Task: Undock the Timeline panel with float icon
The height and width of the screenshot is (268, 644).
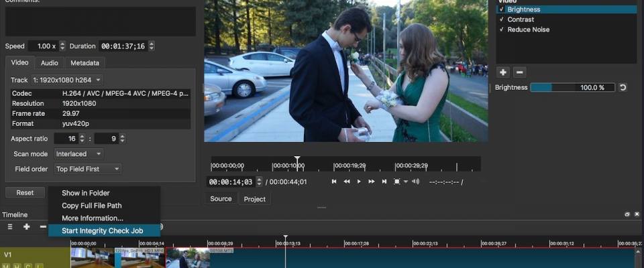Action: (627, 214)
